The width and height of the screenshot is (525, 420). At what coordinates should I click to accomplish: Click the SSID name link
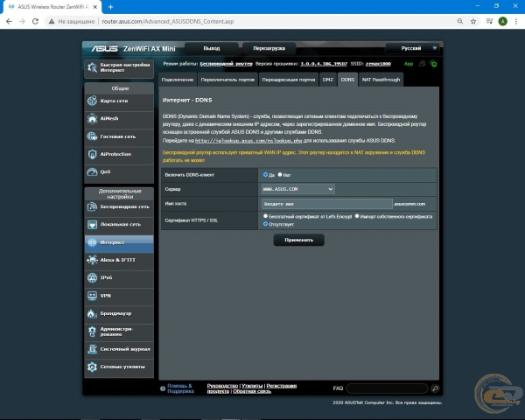click(378, 64)
